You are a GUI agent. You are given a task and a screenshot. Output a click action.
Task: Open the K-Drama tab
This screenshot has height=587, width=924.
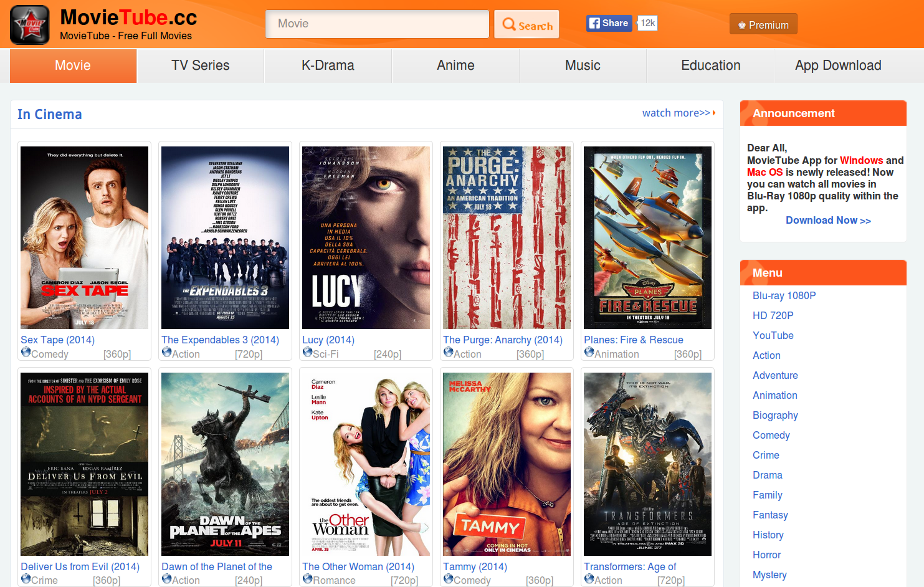coord(328,65)
